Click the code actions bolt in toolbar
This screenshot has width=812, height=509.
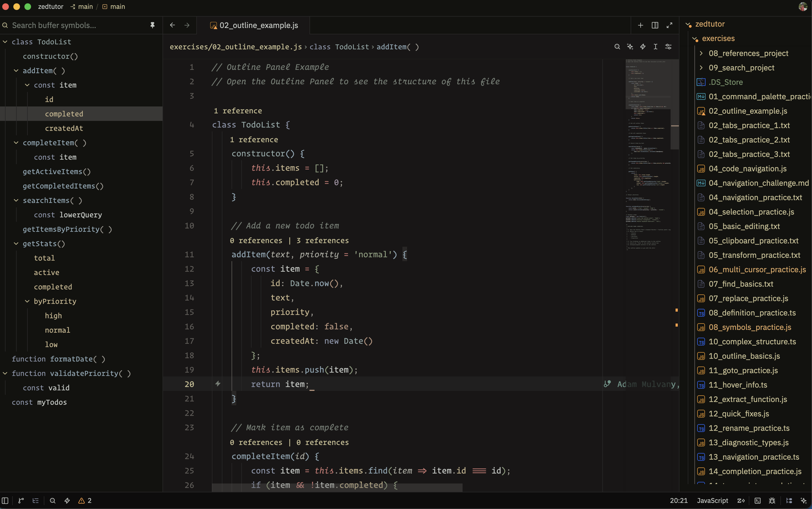643,47
